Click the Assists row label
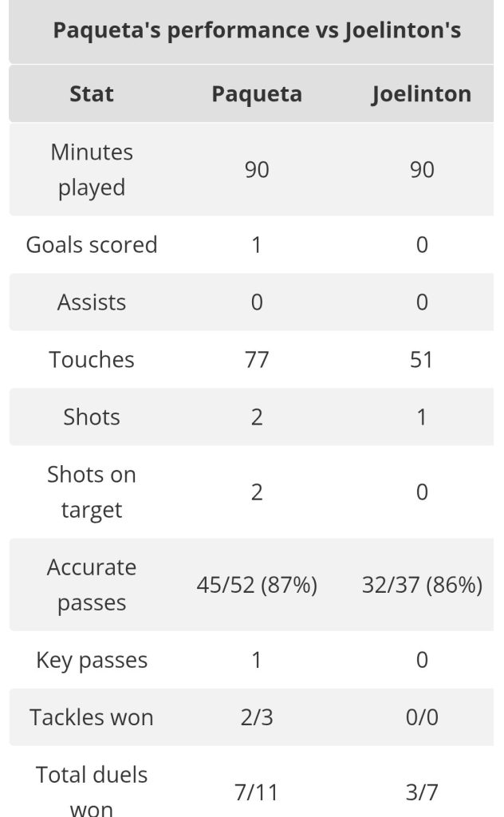 pyautogui.click(x=92, y=302)
